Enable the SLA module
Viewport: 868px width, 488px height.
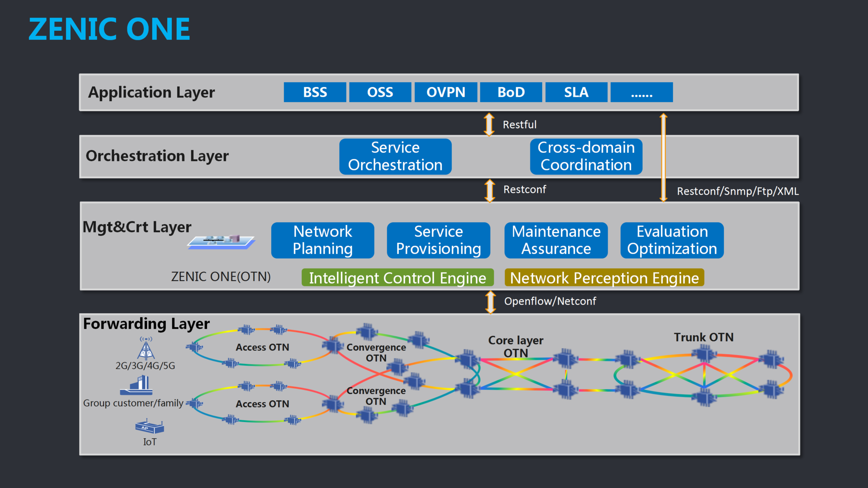[x=576, y=92]
